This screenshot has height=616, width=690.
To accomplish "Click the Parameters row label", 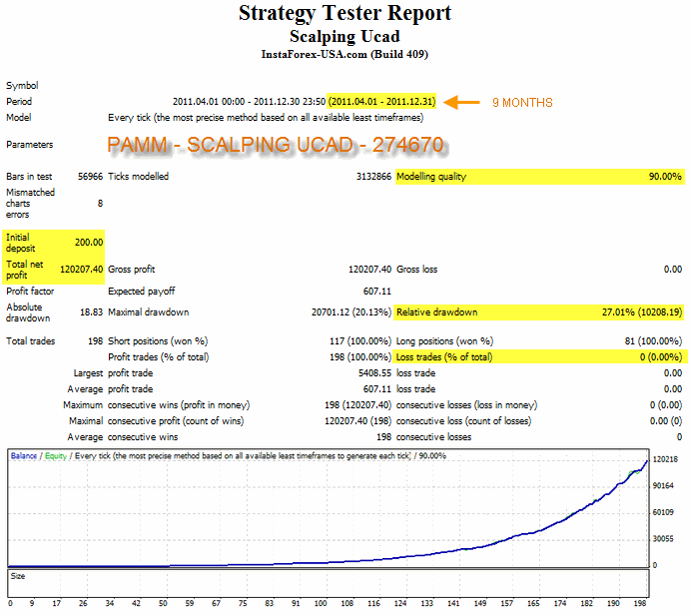I will click(x=30, y=145).
